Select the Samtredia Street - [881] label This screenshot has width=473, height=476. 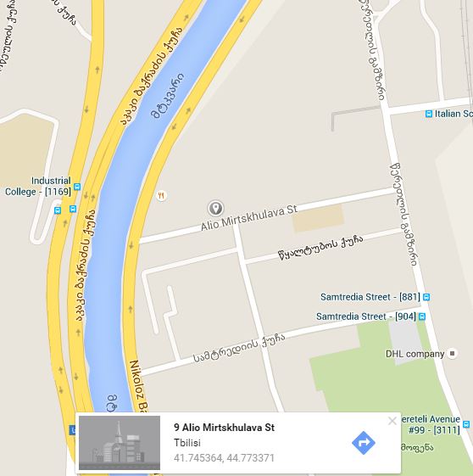coord(370,297)
